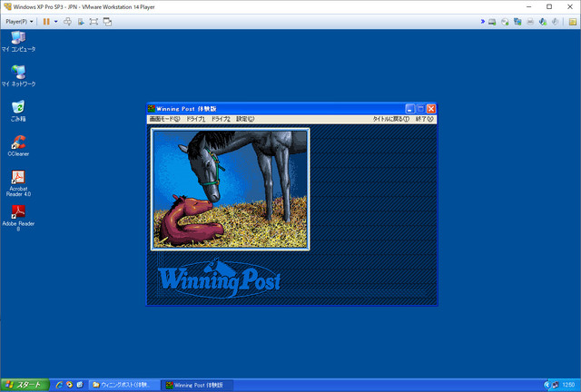Open the ドライブ2 menu
Viewport: 581px width, 392px height.
pyautogui.click(x=221, y=119)
